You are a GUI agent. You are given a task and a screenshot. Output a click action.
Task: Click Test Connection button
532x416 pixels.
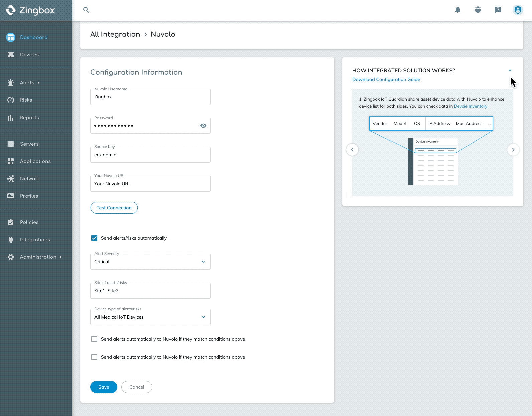pos(114,208)
